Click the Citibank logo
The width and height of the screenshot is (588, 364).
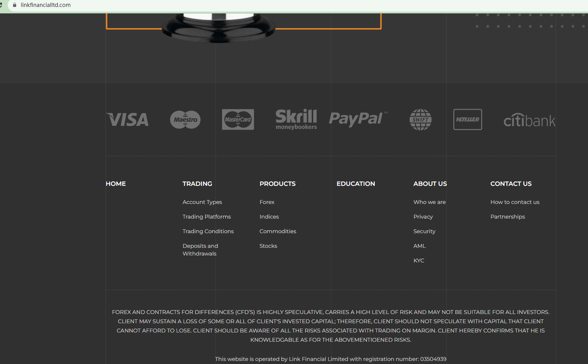pos(530,120)
